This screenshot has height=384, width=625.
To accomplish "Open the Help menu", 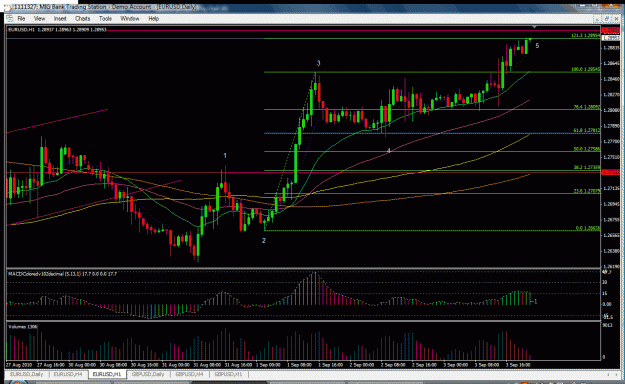I will (153, 18).
